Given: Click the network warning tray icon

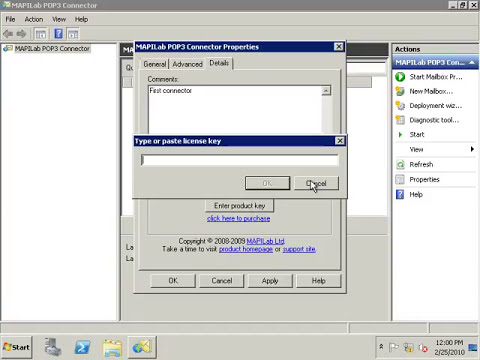Looking at the screenshot, I should (408, 348).
